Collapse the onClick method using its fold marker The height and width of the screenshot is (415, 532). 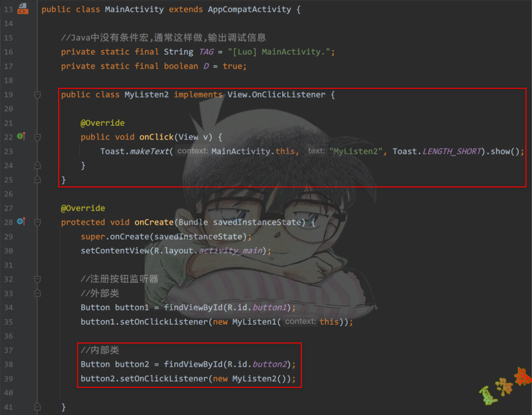pos(37,137)
